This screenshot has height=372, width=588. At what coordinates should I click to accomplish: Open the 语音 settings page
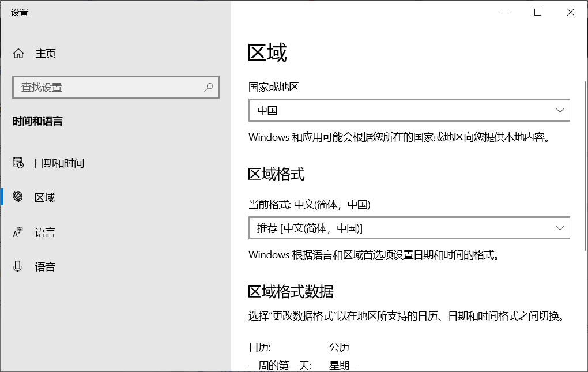pyautogui.click(x=45, y=267)
